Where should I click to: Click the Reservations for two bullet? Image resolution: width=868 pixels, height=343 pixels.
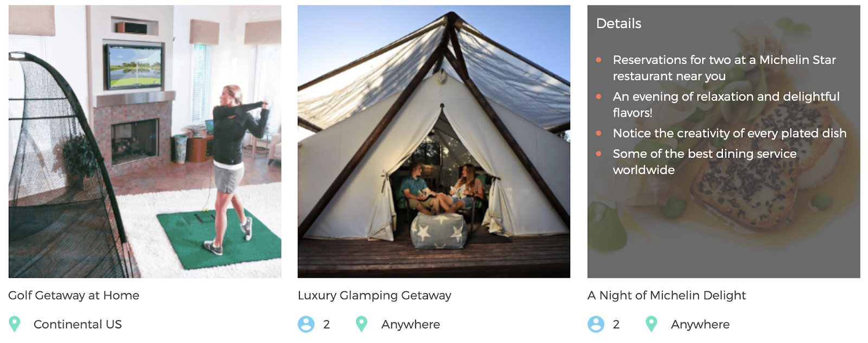click(x=724, y=68)
